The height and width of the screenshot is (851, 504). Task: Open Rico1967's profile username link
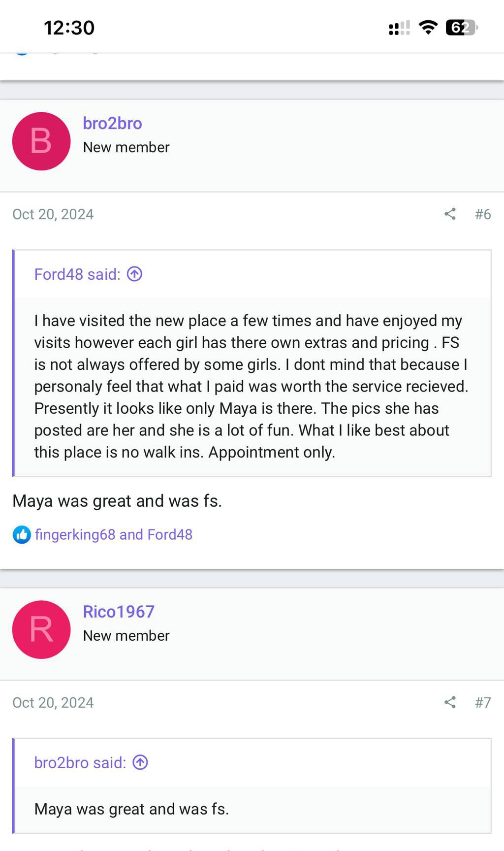point(119,612)
